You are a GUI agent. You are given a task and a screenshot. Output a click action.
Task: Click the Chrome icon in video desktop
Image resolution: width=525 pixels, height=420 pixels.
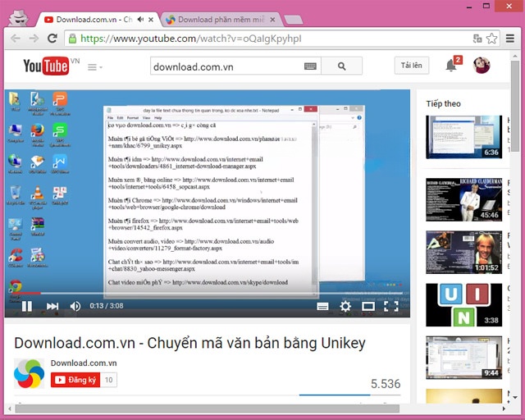15,286
